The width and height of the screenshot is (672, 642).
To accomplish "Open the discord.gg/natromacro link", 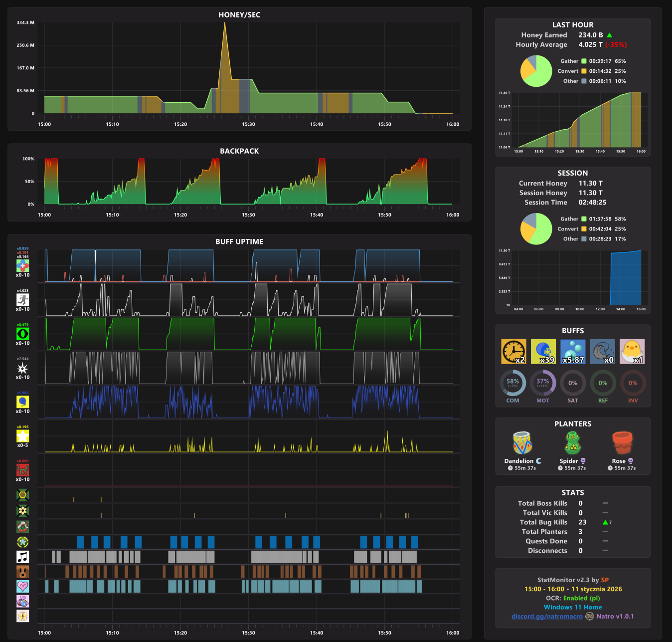I will [547, 617].
